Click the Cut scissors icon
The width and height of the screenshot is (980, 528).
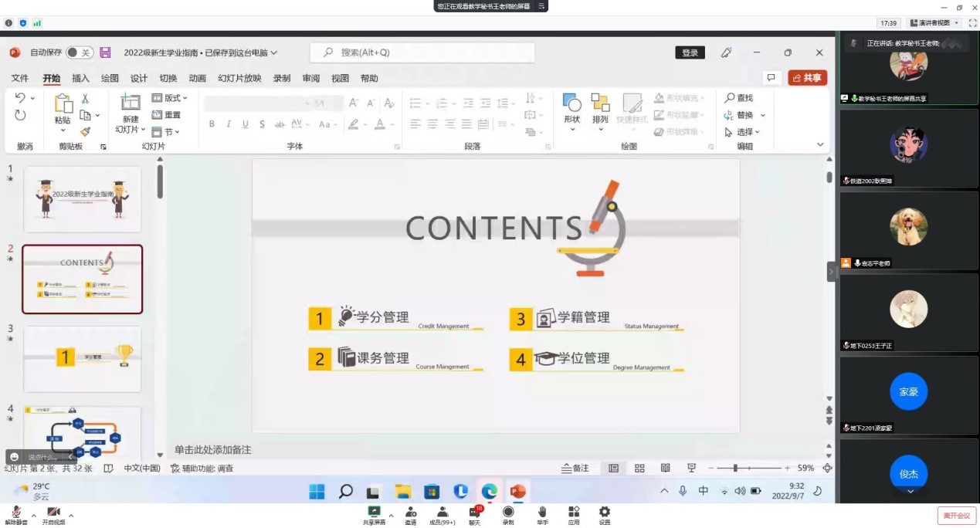[85, 99]
